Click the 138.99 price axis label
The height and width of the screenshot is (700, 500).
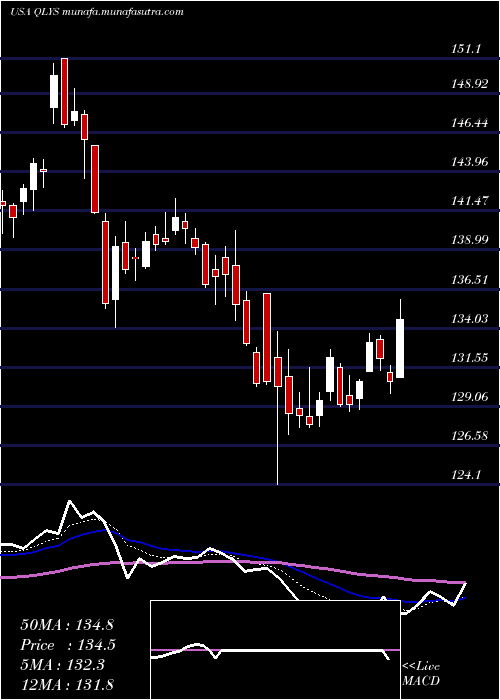(x=470, y=240)
